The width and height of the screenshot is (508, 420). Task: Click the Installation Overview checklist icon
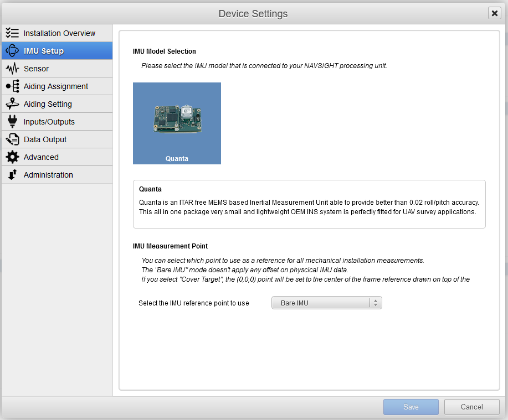pos(12,33)
